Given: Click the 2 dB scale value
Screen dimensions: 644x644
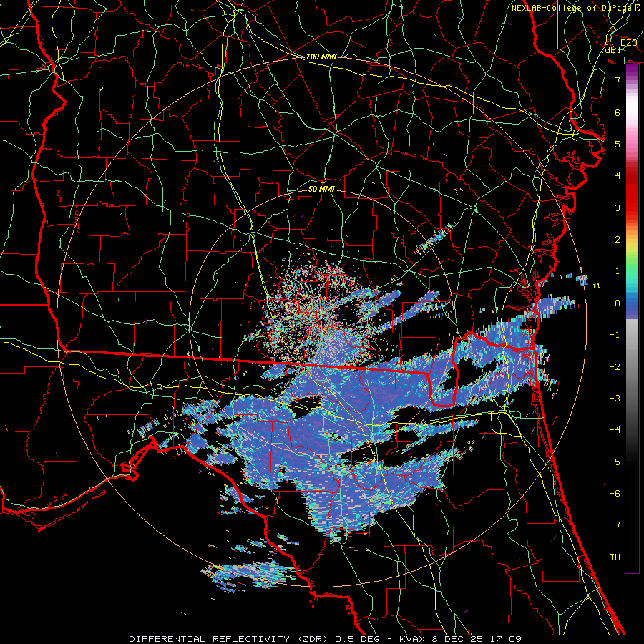Looking at the screenshot, I should point(618,240).
